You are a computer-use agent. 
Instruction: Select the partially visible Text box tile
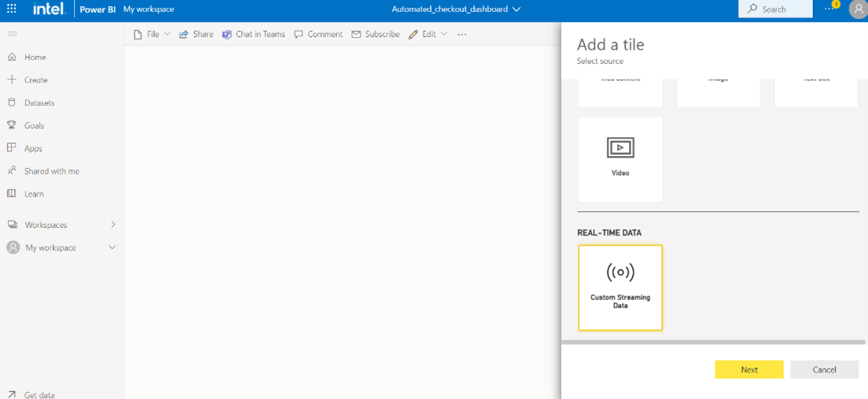[816, 91]
